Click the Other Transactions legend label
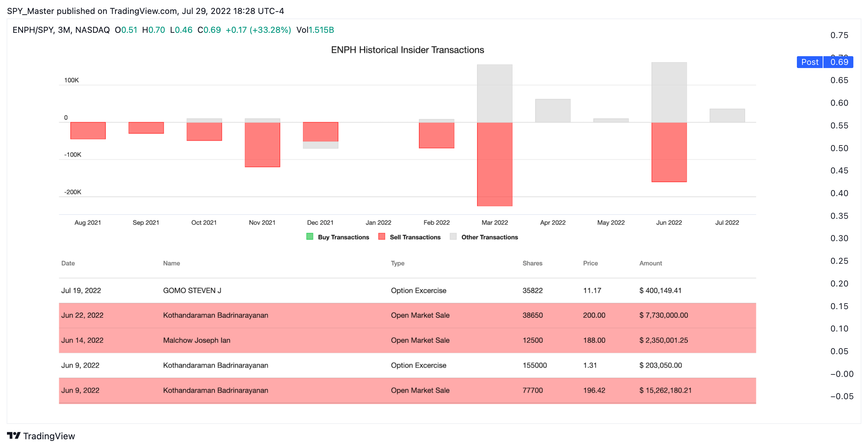This screenshot has width=868, height=448. [490, 237]
